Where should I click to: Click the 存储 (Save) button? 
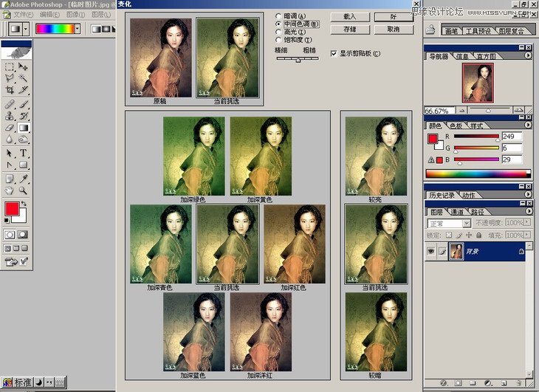tap(350, 30)
